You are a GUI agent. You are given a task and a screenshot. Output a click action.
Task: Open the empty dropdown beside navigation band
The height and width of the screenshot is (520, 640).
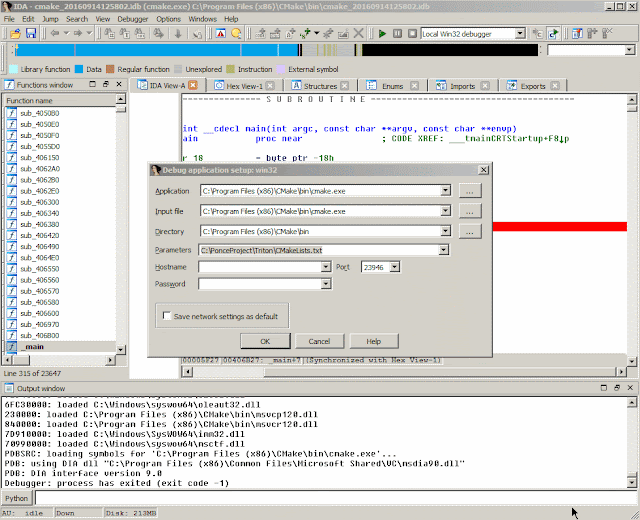point(629,50)
